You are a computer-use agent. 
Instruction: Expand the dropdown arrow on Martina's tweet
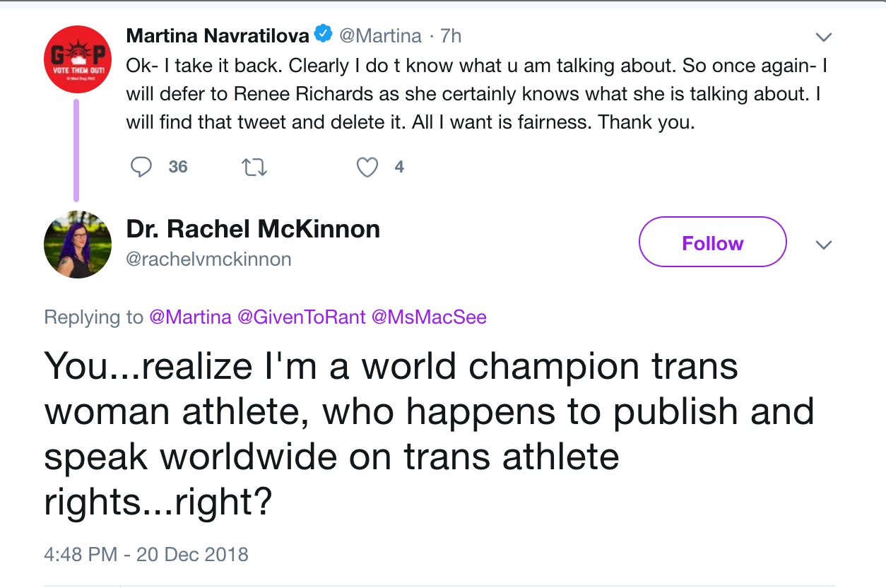(824, 37)
